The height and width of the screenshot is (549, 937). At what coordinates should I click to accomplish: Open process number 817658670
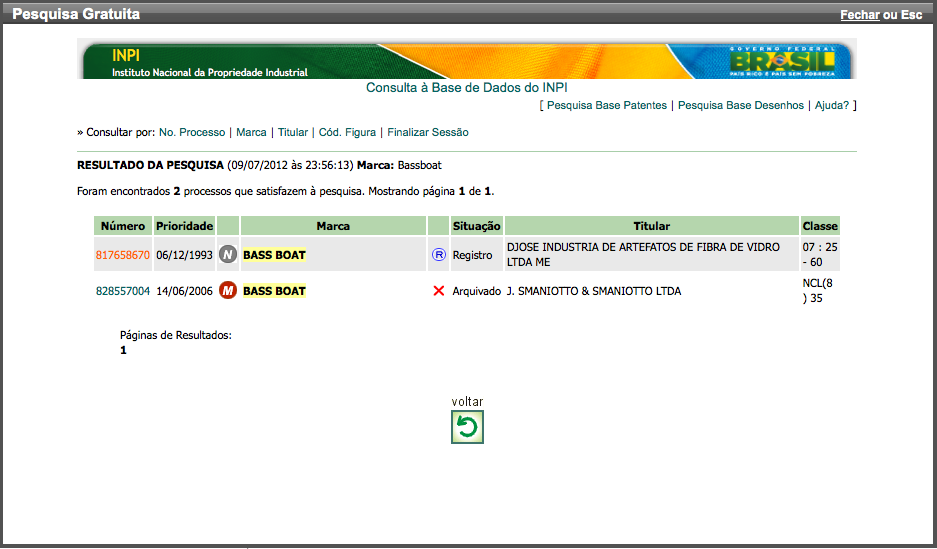click(123, 255)
